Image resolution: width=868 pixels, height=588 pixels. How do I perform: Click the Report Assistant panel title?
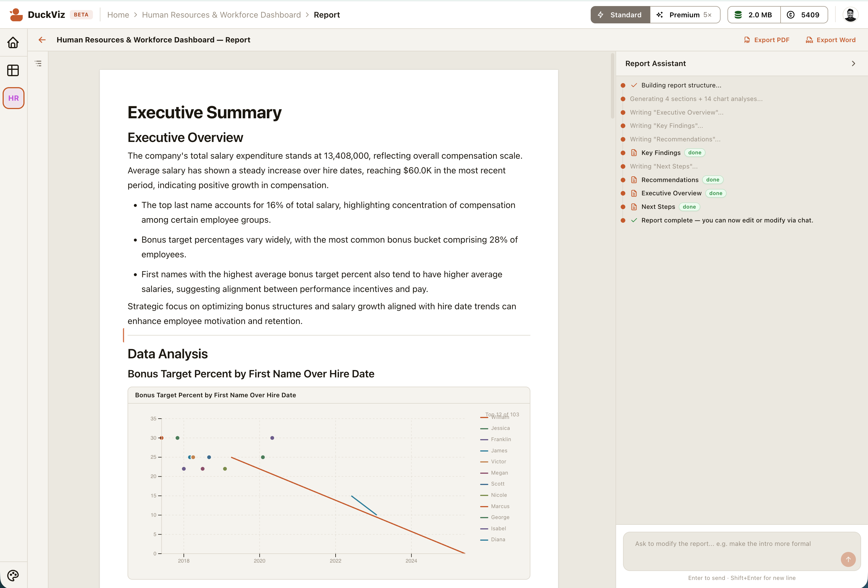(x=656, y=63)
